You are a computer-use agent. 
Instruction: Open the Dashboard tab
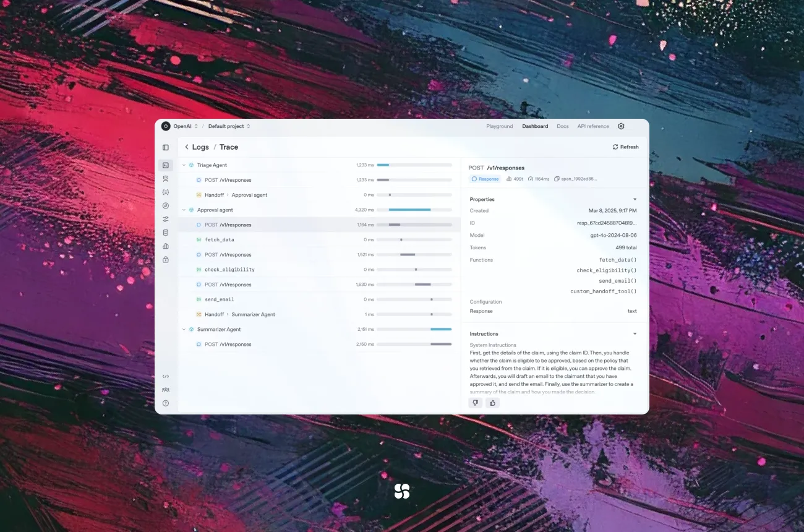coord(535,126)
